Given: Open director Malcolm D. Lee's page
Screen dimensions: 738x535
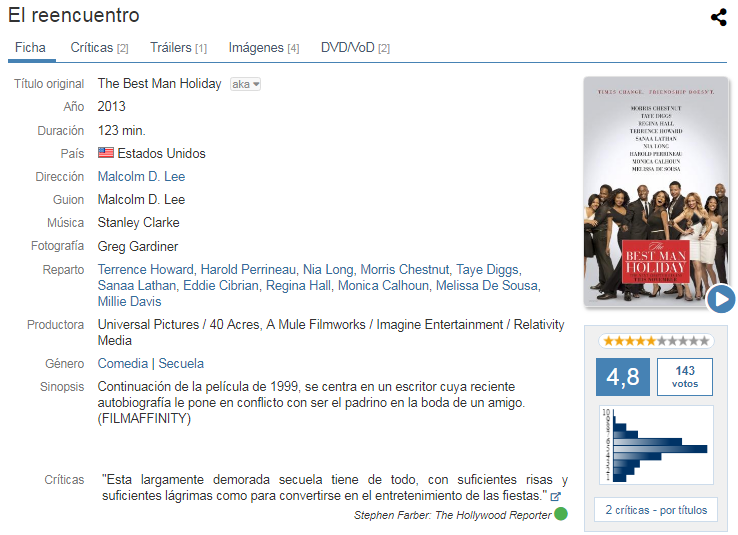Looking at the screenshot, I should point(141,176).
